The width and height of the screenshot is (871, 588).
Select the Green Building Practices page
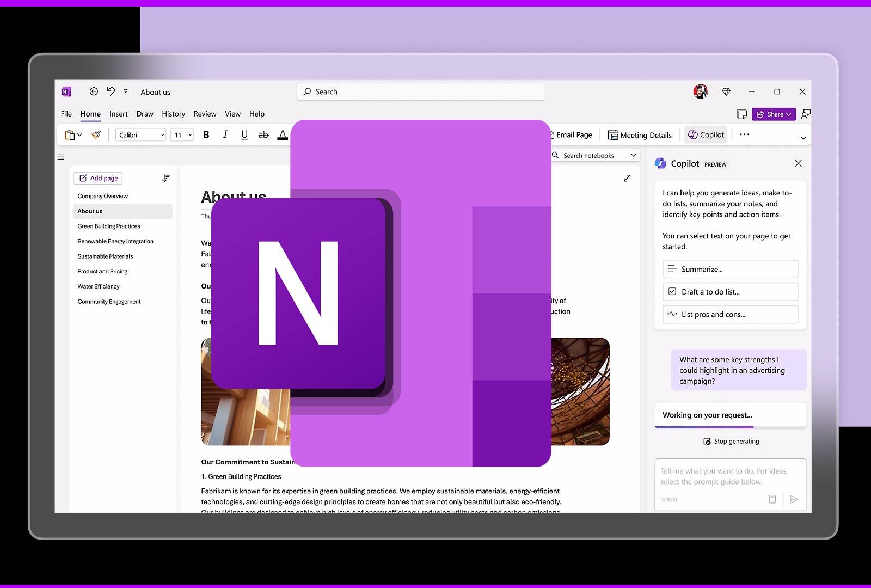coord(109,226)
